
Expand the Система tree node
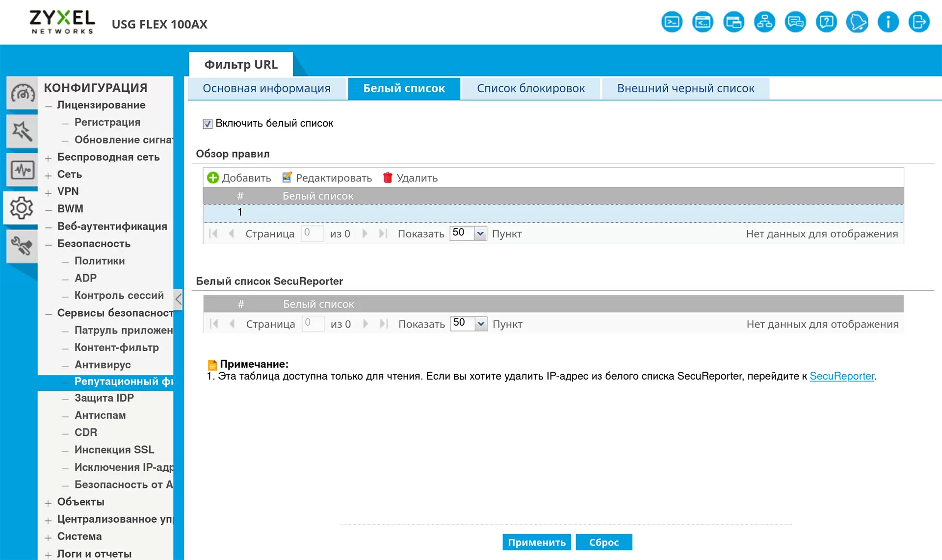[x=48, y=537]
